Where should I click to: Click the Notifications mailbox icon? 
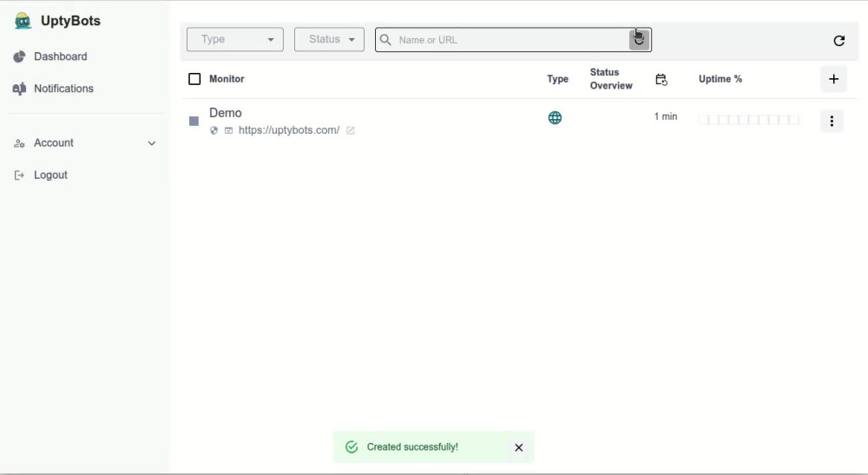click(x=19, y=89)
